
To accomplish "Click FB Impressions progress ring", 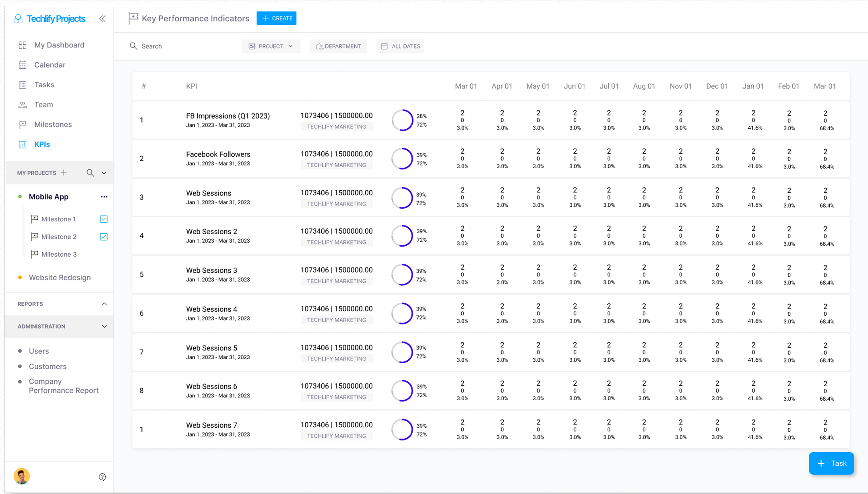I will pyautogui.click(x=402, y=120).
